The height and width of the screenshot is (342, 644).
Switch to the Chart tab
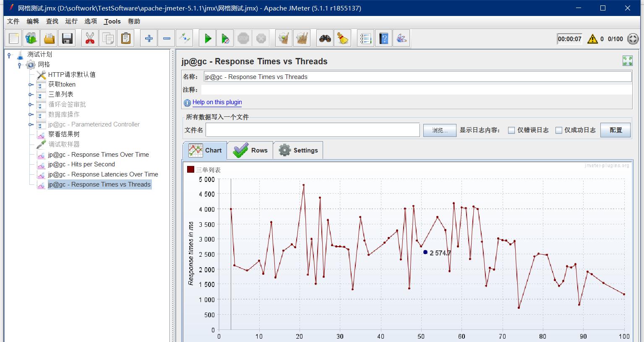[x=205, y=150]
